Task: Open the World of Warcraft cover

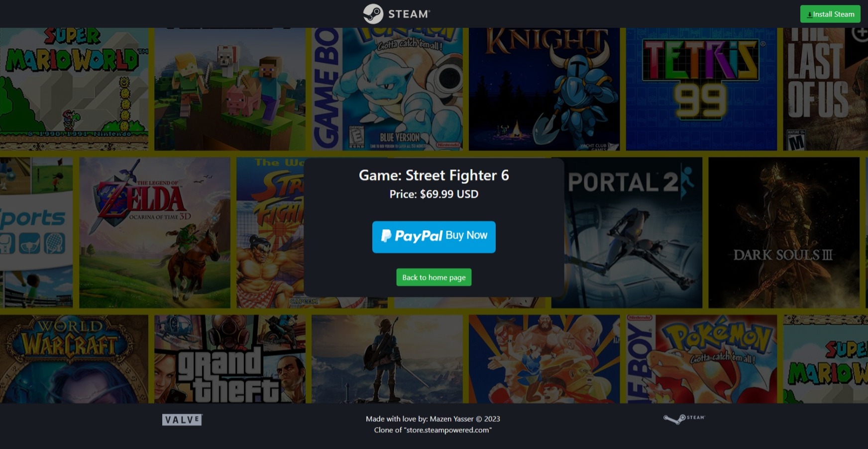Action: (74, 359)
